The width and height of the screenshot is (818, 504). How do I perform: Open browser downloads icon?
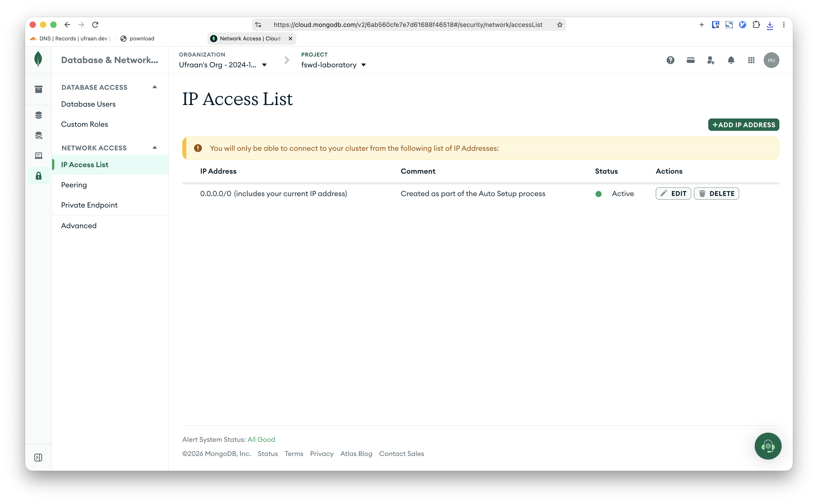coord(770,25)
